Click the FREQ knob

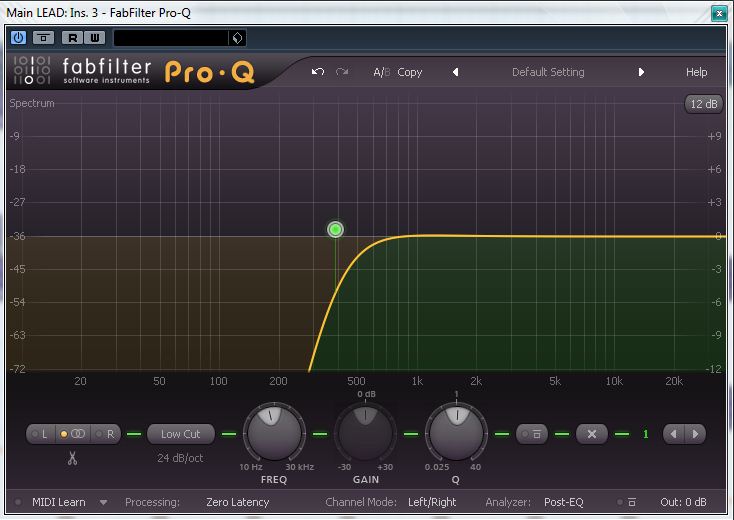pyautogui.click(x=274, y=433)
